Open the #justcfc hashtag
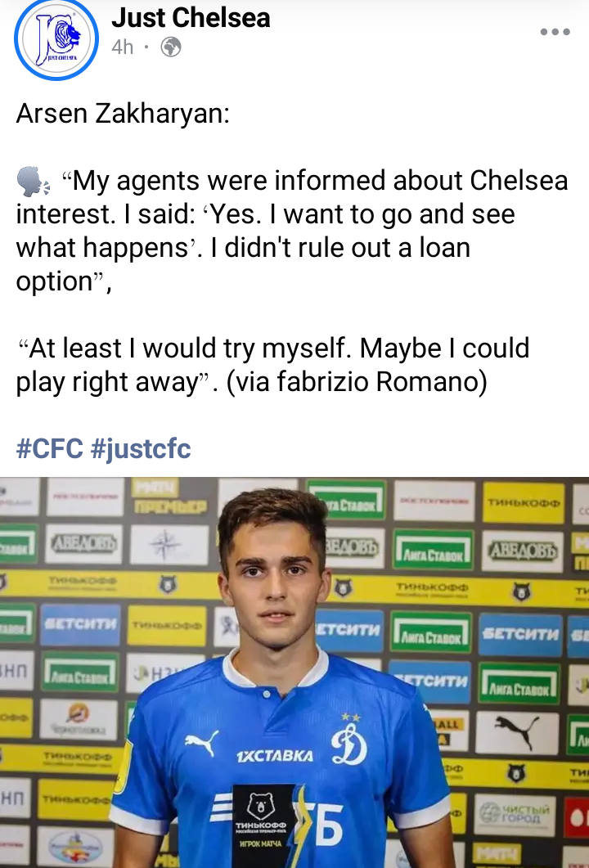Screen dimensions: 589x868 (141, 447)
